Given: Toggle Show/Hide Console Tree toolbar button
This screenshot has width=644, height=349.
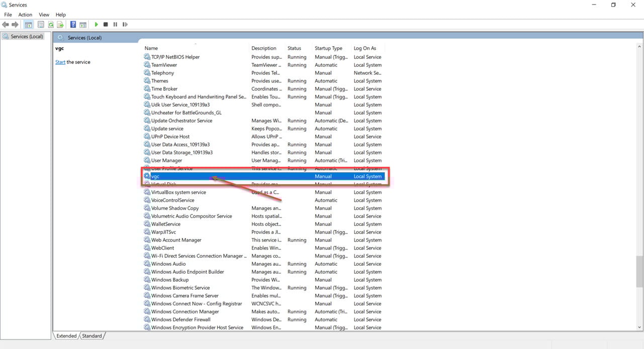Looking at the screenshot, I should click(29, 25).
